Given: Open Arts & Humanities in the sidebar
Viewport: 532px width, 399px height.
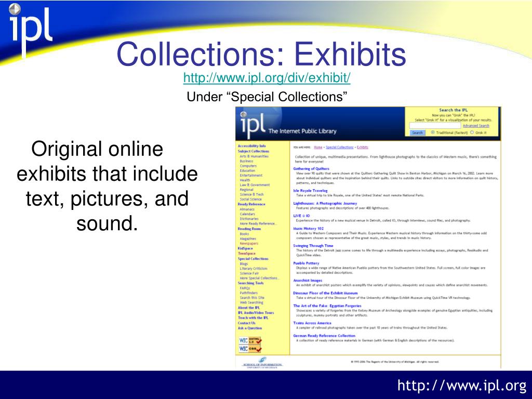Looking at the screenshot, I should pyautogui.click(x=254, y=156).
